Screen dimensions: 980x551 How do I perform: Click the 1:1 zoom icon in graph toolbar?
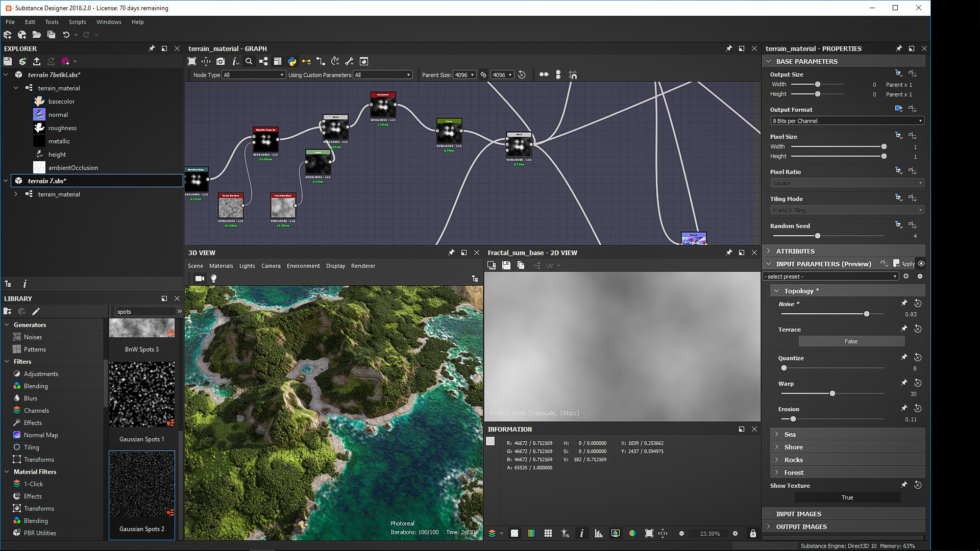point(206,61)
